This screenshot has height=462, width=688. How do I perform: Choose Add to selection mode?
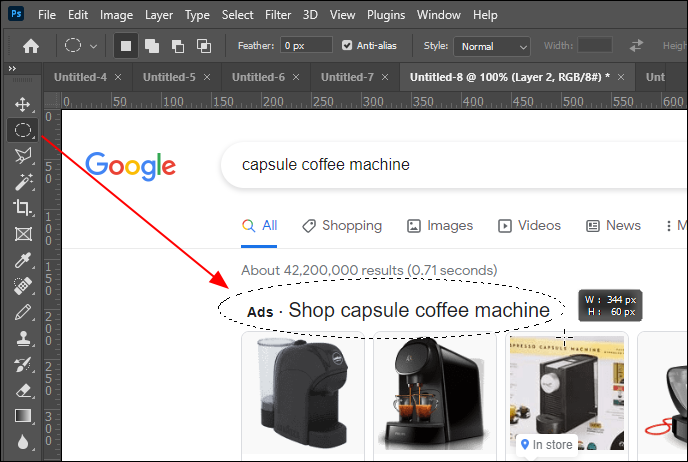click(152, 46)
